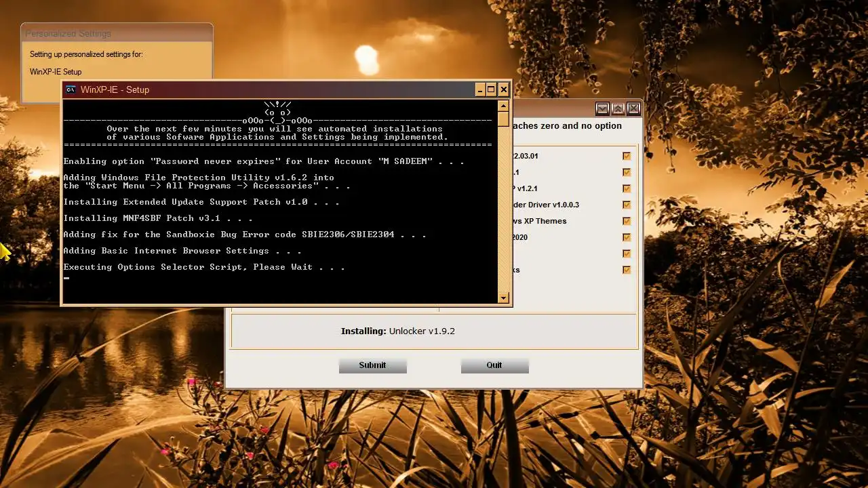Click the Sandboxie Bug Error code console line
This screenshot has height=488, width=868.
tap(245, 235)
